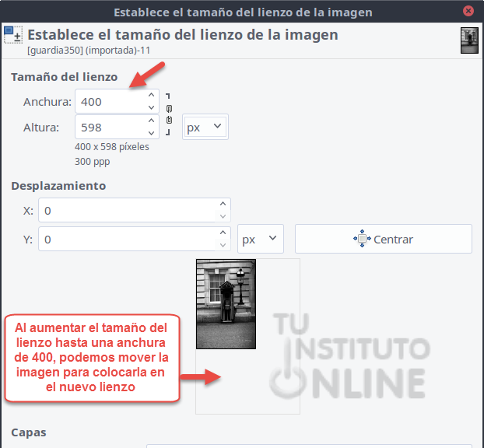The width and height of the screenshot is (484, 448).
Task: Close the canvas size dialog
Action: point(468,11)
